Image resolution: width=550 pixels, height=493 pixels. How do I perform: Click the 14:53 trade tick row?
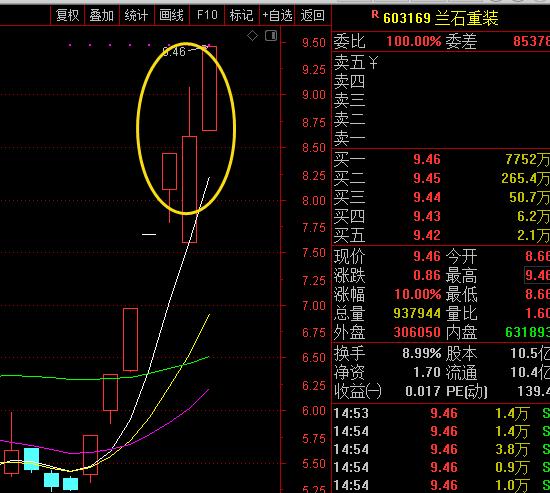(x=441, y=413)
